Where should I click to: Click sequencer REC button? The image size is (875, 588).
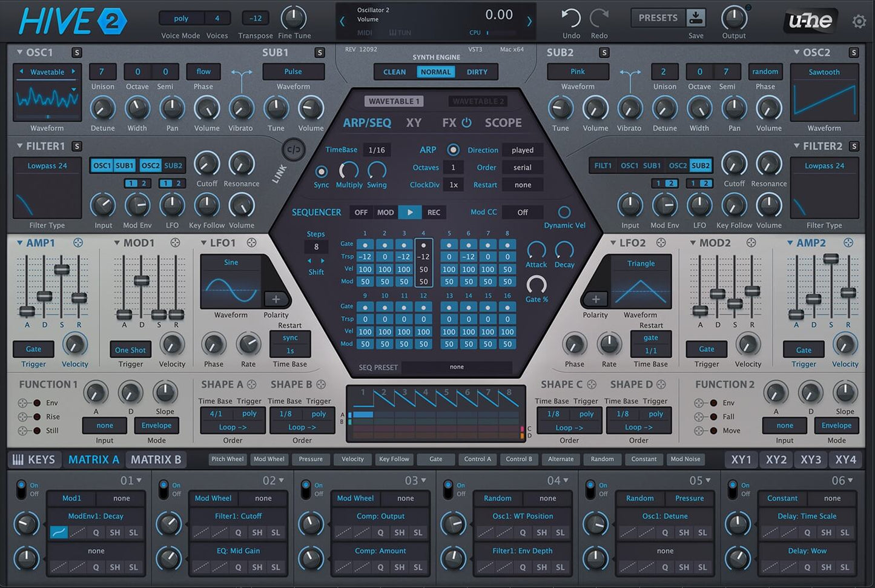point(434,213)
